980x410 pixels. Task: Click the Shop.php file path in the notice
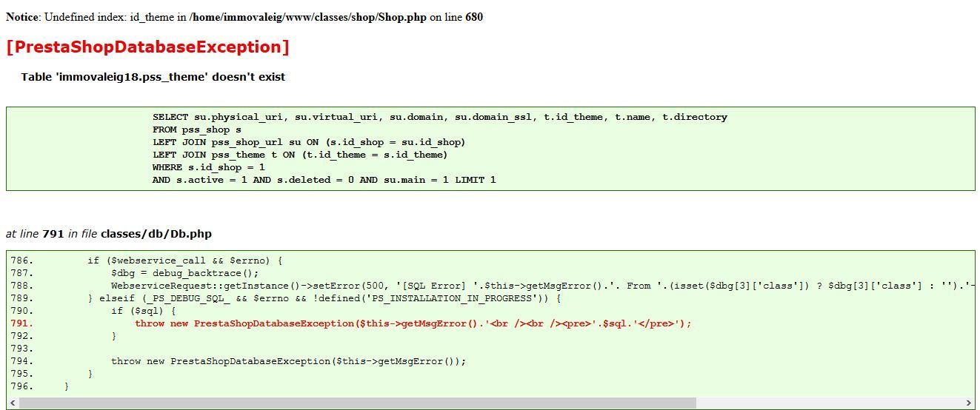click(307, 17)
